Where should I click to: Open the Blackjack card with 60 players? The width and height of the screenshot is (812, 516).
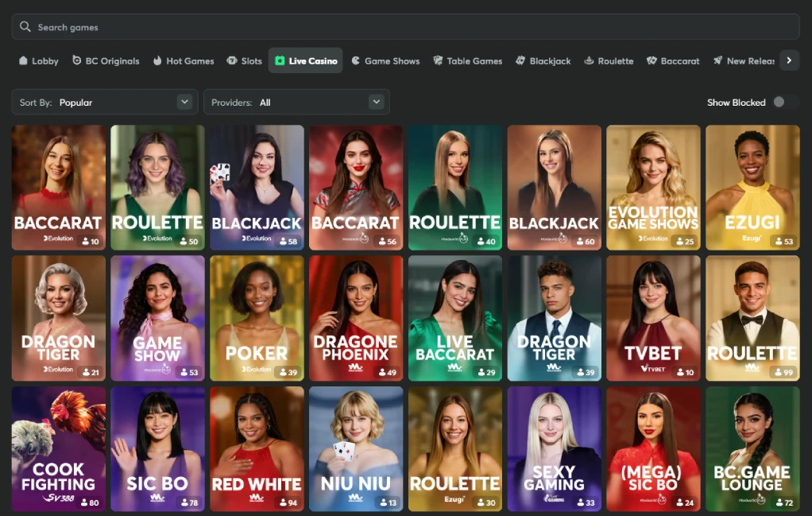pos(554,188)
